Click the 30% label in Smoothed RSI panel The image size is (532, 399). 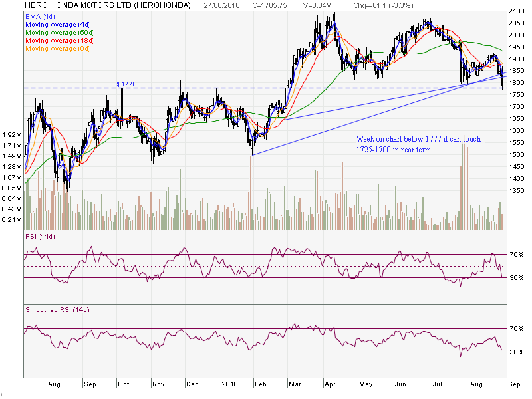click(x=517, y=352)
